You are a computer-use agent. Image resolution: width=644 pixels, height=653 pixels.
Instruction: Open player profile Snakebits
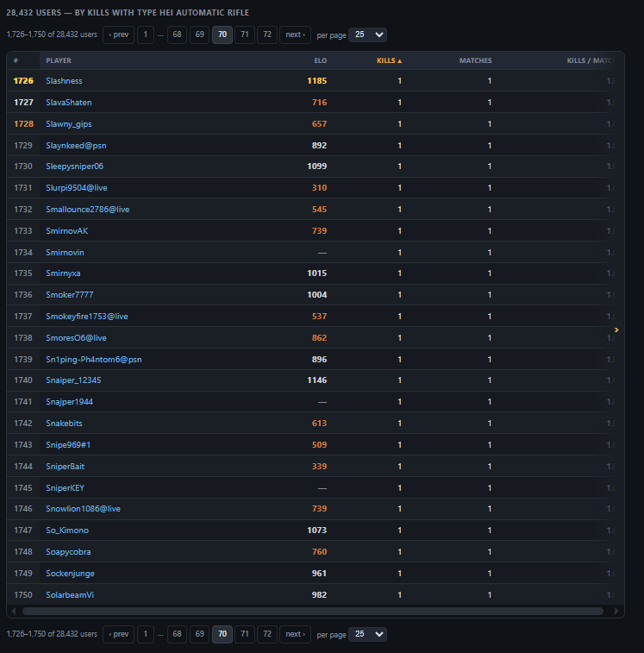(x=64, y=424)
